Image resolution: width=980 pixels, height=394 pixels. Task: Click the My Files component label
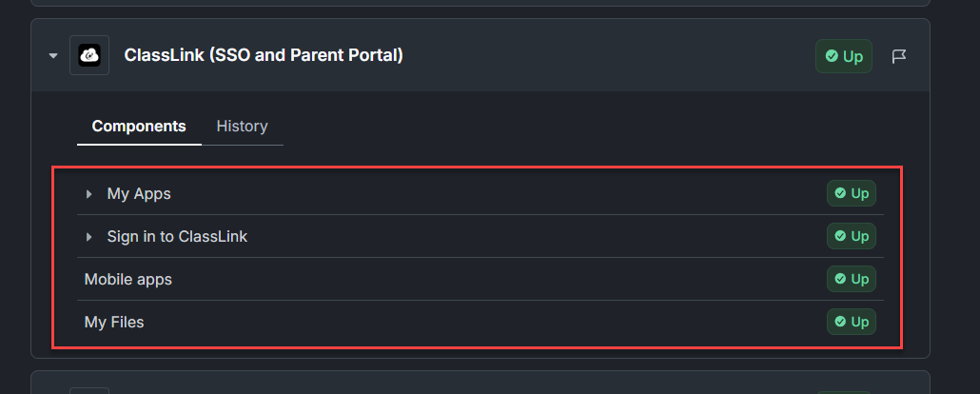[114, 322]
